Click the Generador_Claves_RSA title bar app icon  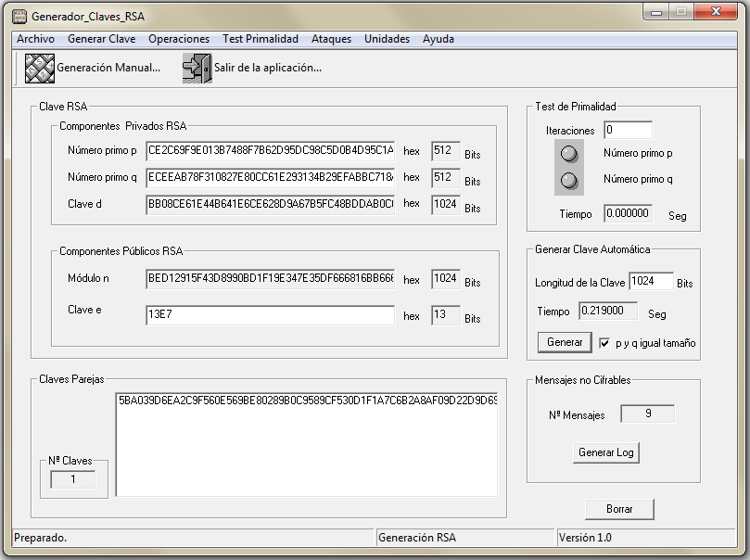[19, 16]
